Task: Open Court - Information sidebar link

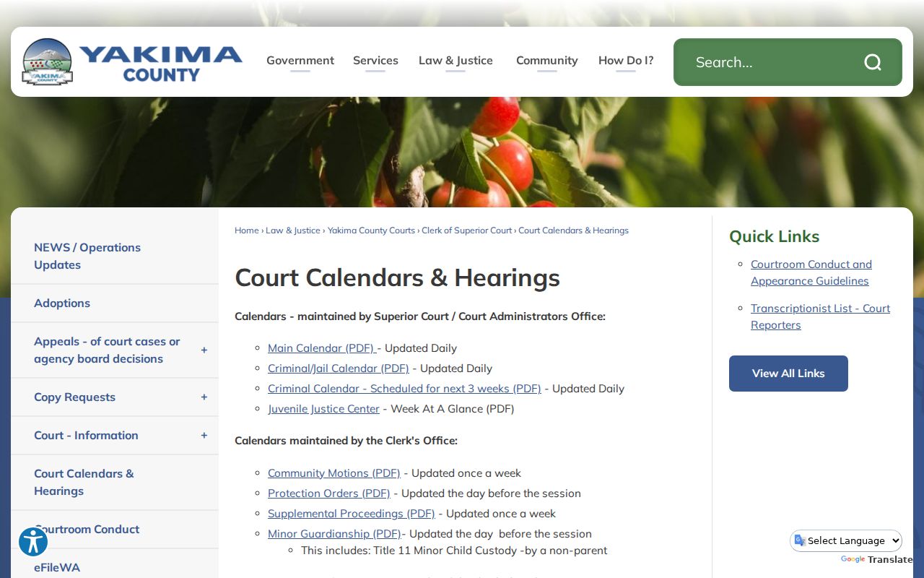Action: [86, 436]
